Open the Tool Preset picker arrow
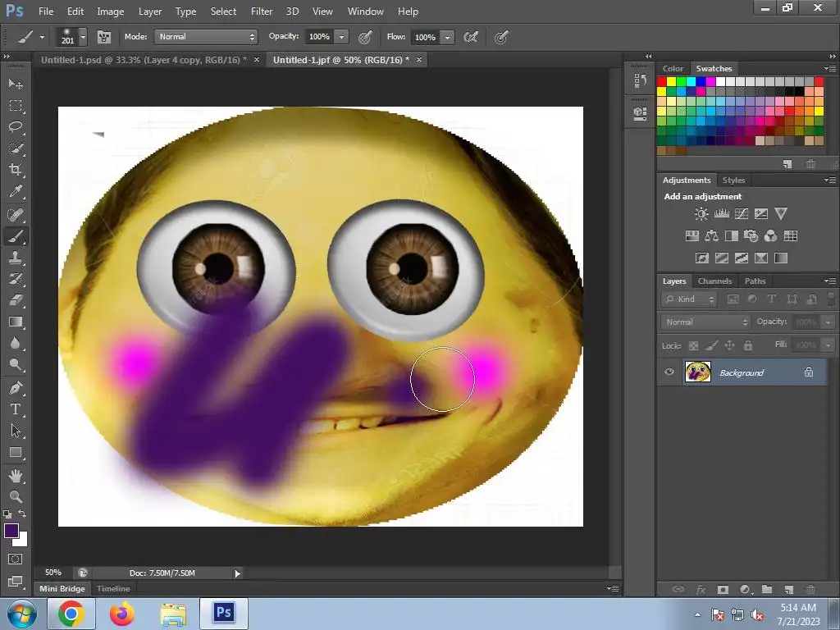The height and width of the screenshot is (630, 840). [x=42, y=37]
